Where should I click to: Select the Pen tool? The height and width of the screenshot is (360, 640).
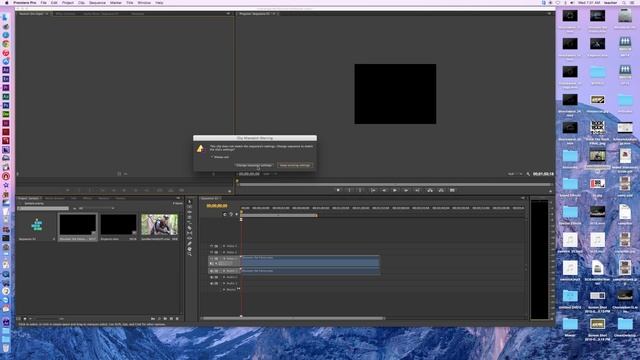tap(189, 244)
